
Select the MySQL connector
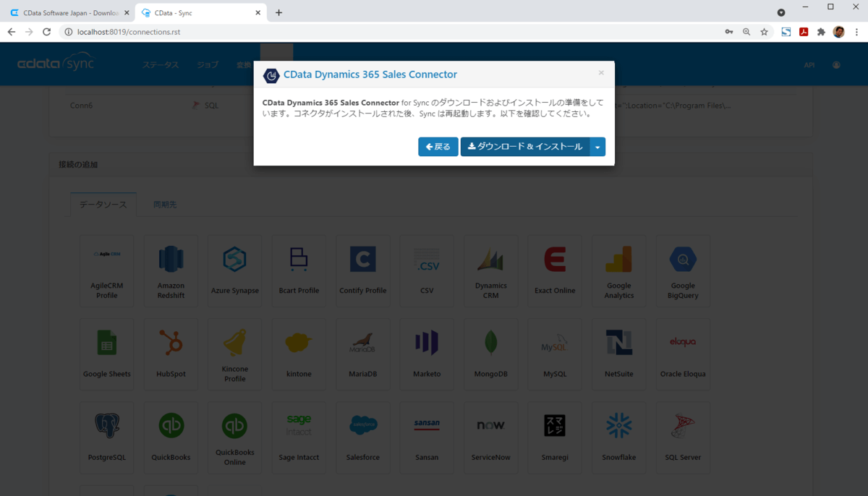point(555,354)
